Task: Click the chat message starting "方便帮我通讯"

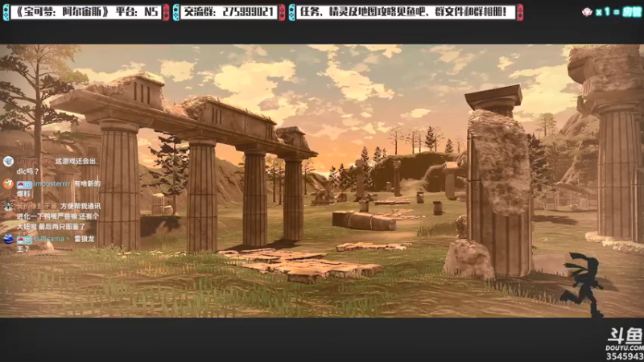Action: coord(80,206)
